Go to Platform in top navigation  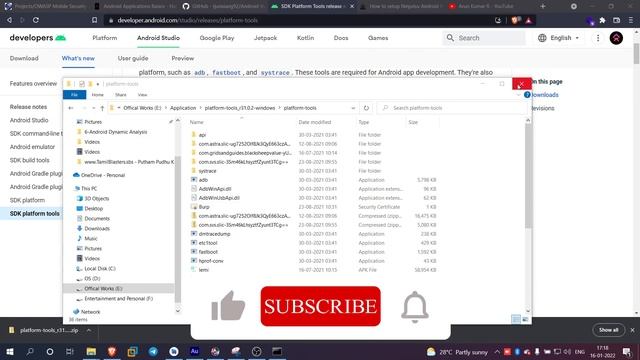pyautogui.click(x=104, y=38)
